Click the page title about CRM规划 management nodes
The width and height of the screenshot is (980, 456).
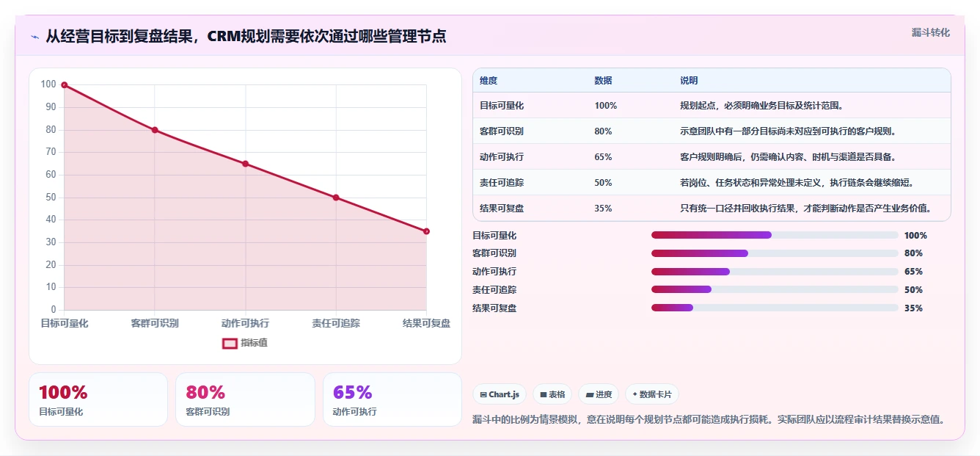[246, 37]
